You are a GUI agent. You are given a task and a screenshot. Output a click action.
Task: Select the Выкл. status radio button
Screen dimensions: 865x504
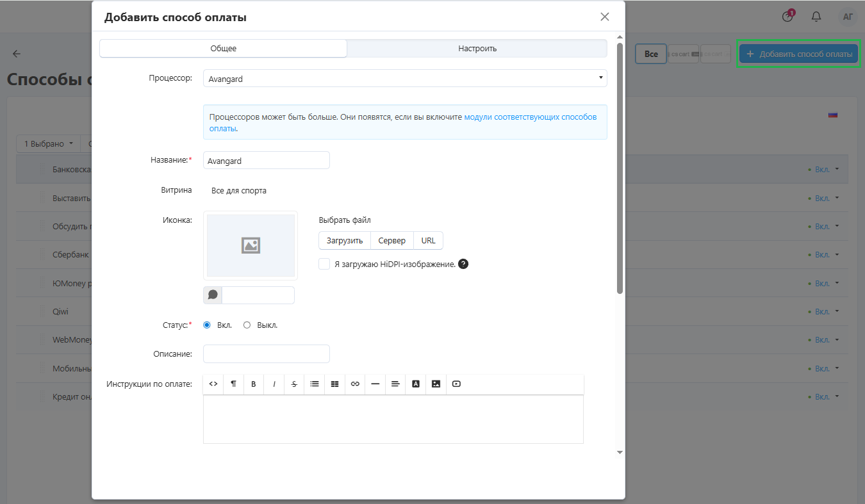[247, 325]
